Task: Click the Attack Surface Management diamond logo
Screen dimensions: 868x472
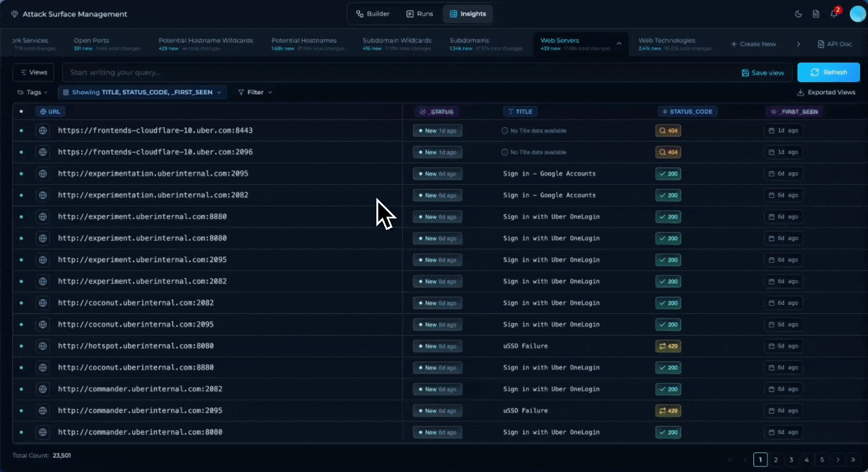Action: tap(14, 14)
